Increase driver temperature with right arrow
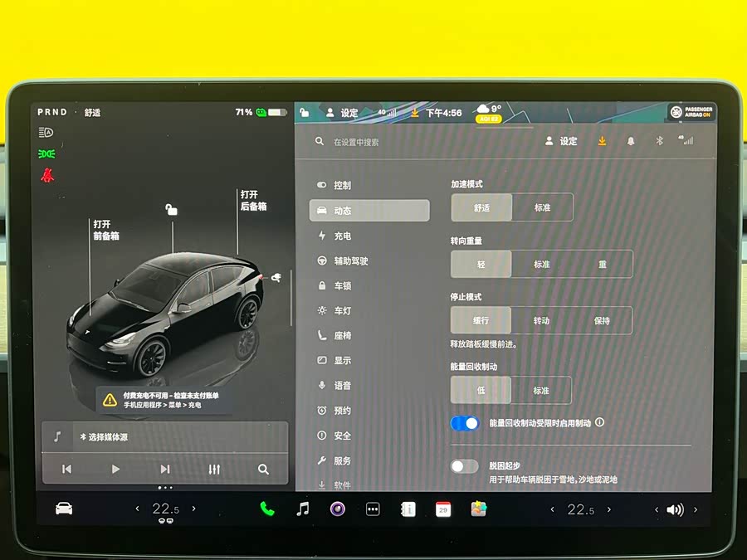Image resolution: width=747 pixels, height=560 pixels. (x=194, y=509)
